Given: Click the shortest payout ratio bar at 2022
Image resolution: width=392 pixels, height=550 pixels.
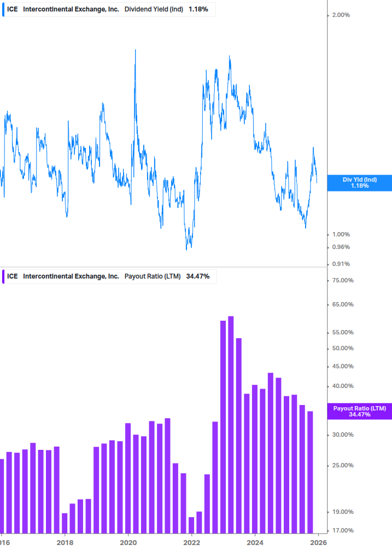Looking at the screenshot, I should point(191,525).
